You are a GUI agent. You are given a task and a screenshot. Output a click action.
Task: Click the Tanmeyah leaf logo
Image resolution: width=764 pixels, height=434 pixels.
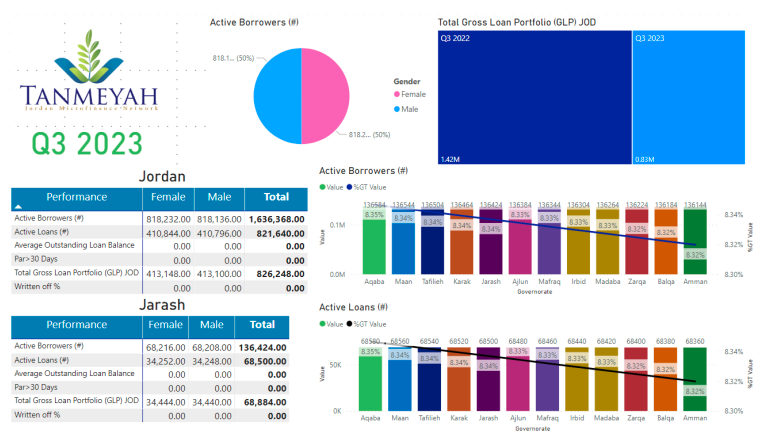(89, 57)
